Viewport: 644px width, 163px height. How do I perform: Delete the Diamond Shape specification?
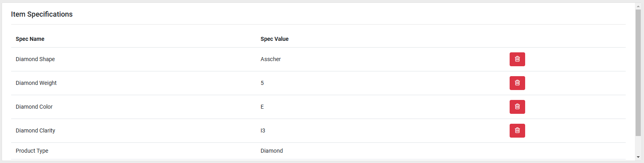click(x=517, y=59)
